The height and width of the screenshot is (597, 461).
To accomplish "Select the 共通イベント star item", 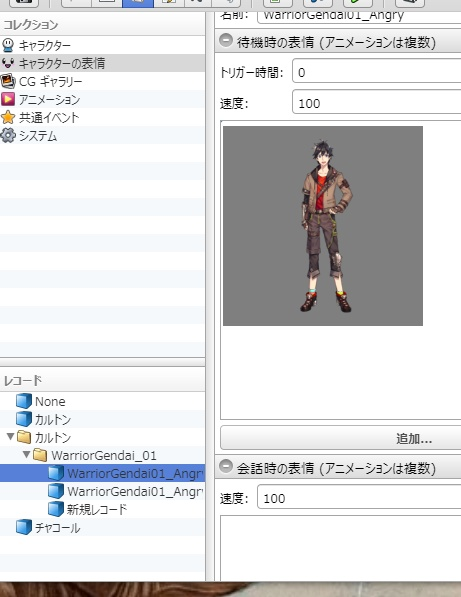I will (x=102, y=117).
